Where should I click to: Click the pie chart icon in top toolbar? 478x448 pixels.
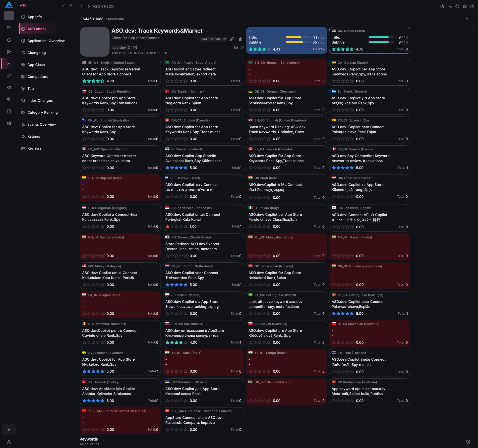[442, 6]
